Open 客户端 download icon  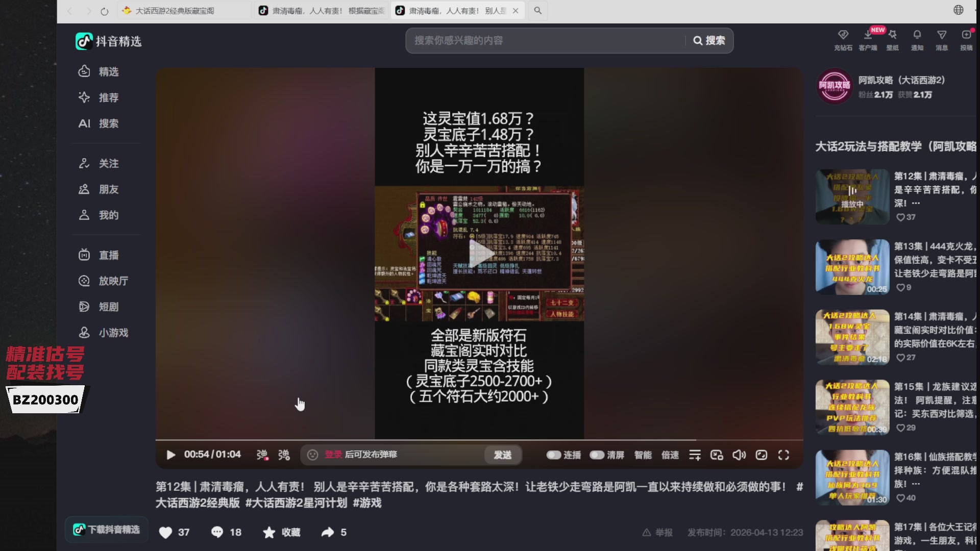(868, 40)
